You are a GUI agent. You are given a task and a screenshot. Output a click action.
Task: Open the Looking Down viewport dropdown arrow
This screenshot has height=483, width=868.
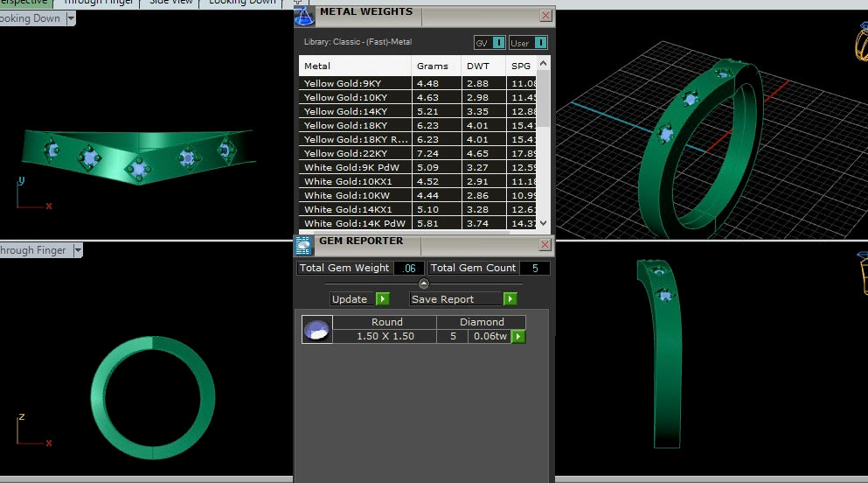[71, 18]
